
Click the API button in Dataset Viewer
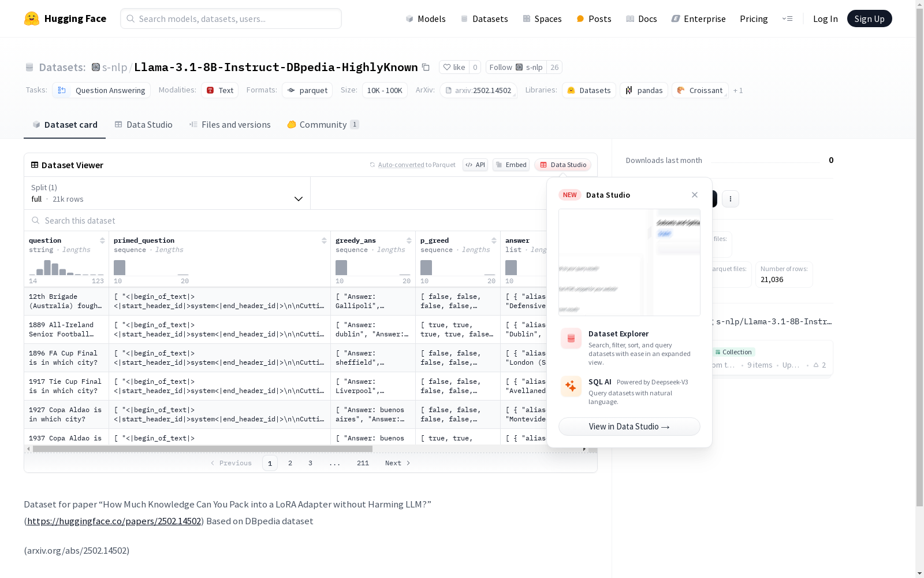(x=475, y=165)
